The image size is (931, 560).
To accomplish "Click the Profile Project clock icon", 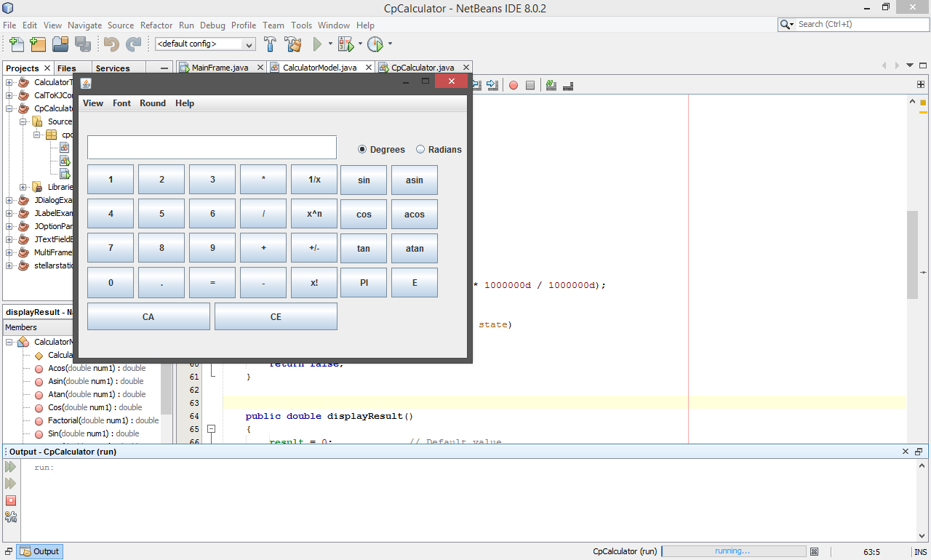I will 375,44.
